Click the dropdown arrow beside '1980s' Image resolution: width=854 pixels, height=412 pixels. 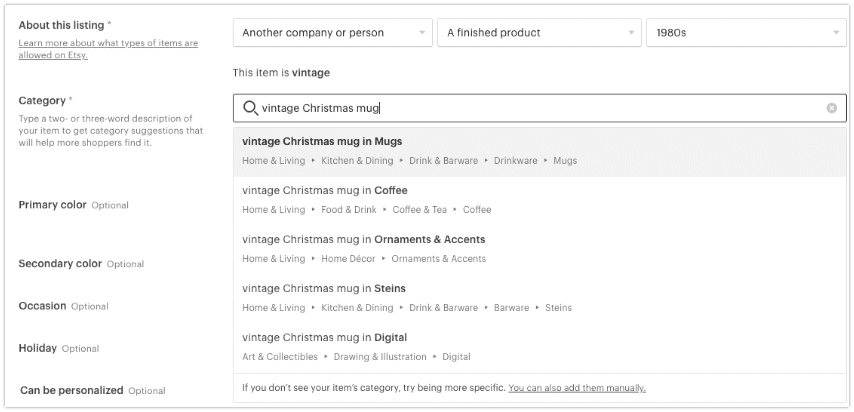point(836,33)
